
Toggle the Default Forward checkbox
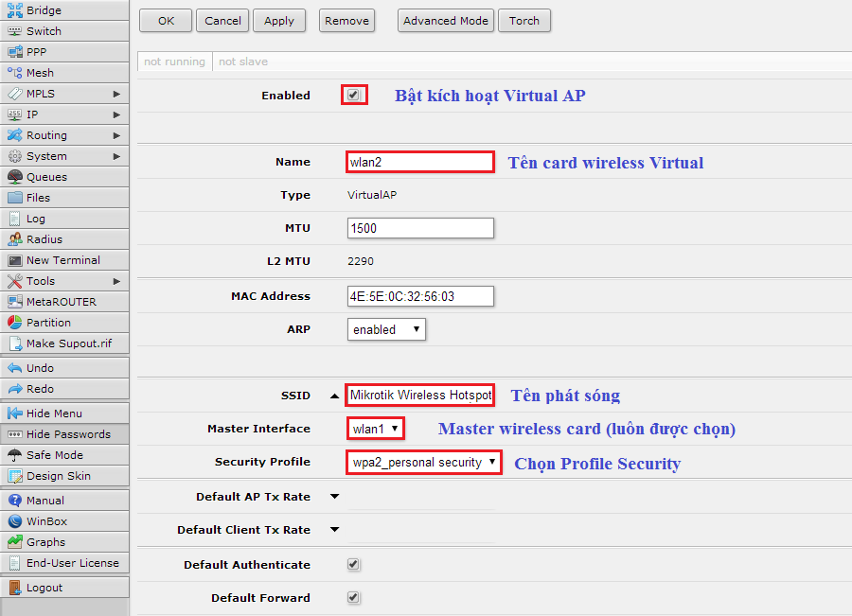coord(353,598)
